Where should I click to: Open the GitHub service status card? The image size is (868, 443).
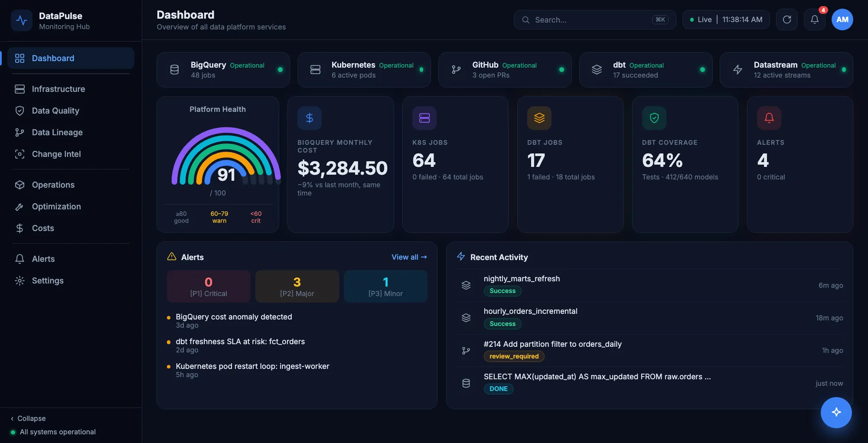click(505, 70)
